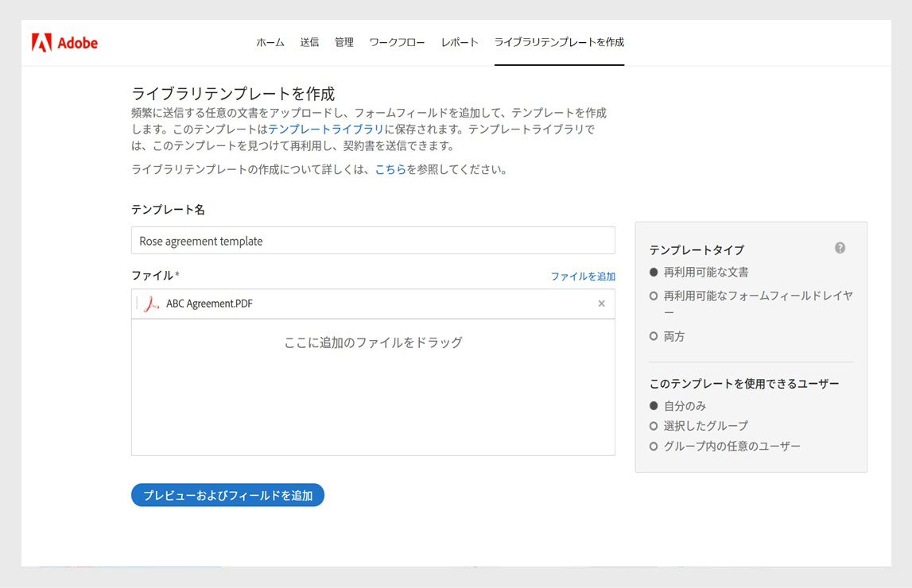The height and width of the screenshot is (588, 912).
Task: Open the ホーム menu
Action: coord(270,43)
